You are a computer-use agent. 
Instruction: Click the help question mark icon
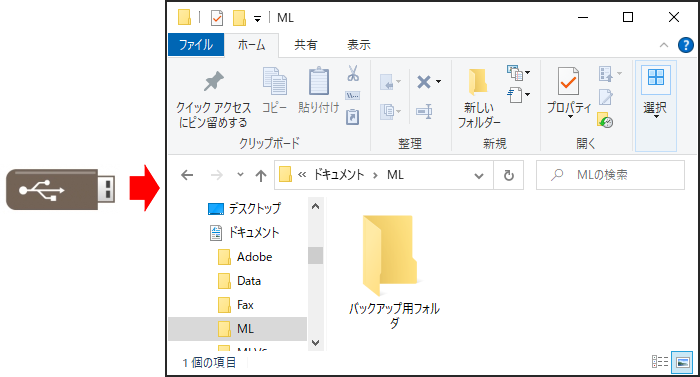tap(685, 45)
